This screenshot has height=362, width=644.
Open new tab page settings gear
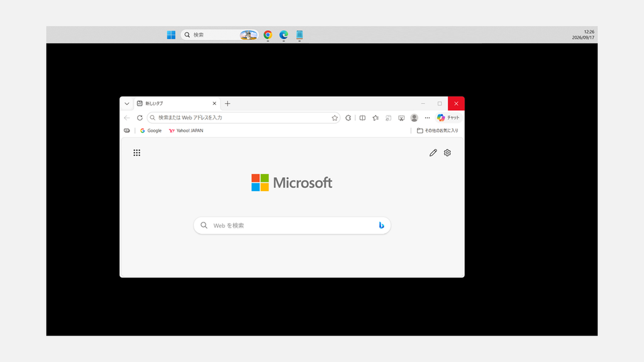[x=447, y=153]
